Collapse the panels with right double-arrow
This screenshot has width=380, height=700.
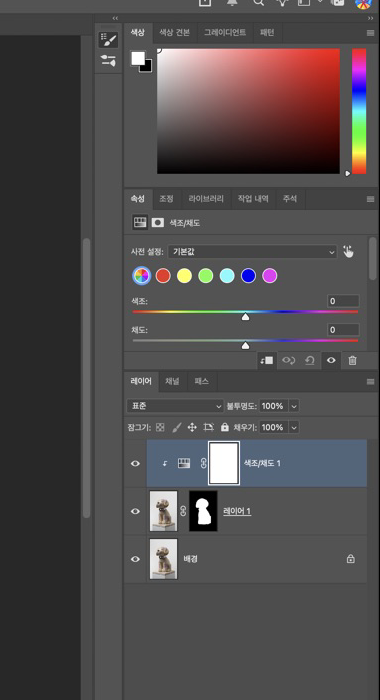click(x=370, y=18)
